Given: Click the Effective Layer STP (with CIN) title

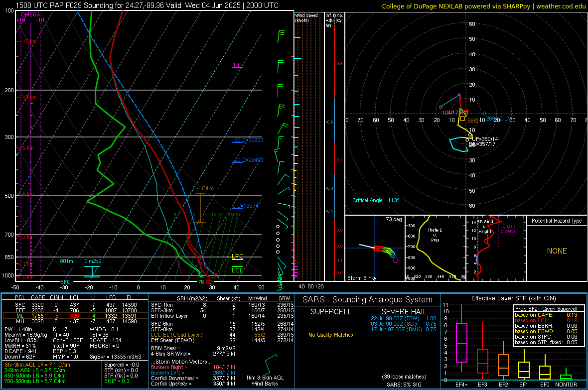Looking at the screenshot, I should [x=514, y=298].
